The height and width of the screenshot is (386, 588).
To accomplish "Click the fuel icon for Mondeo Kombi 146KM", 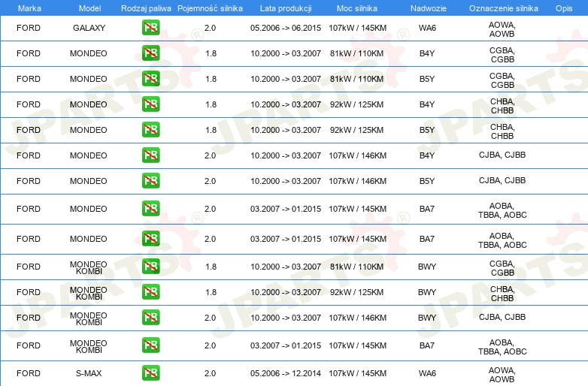I will tap(150, 317).
